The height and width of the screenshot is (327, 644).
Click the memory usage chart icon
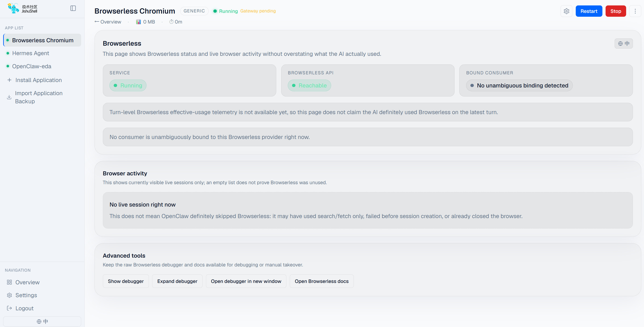pos(138,22)
